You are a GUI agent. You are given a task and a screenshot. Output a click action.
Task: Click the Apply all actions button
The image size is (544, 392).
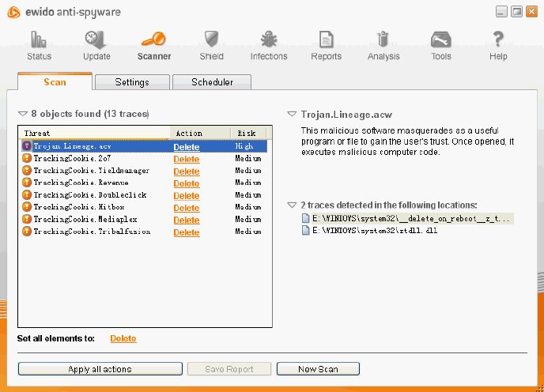point(100,369)
